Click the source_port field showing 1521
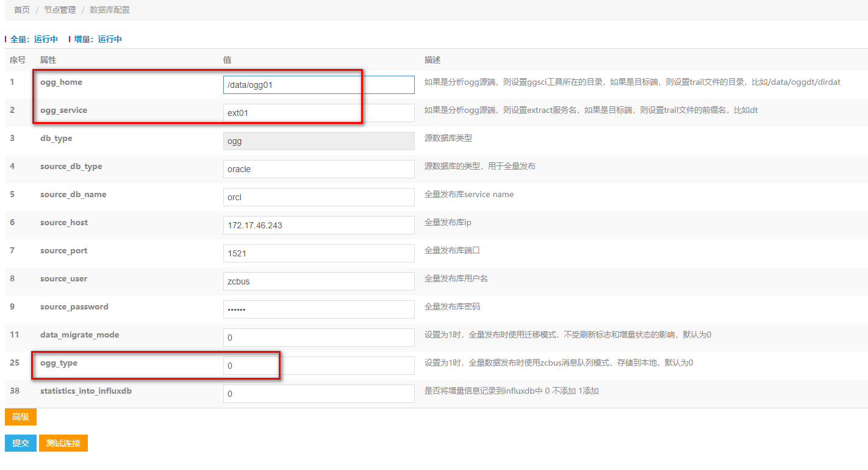The width and height of the screenshot is (868, 470). coord(318,253)
